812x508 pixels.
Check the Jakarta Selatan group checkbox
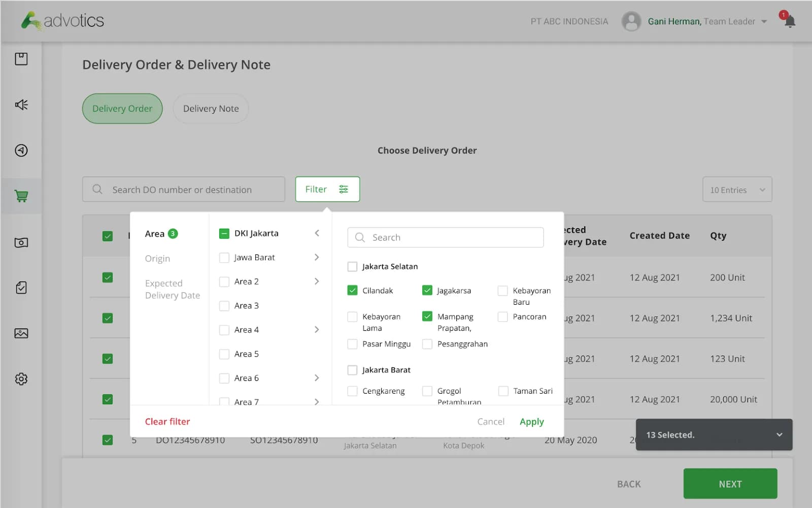(352, 266)
